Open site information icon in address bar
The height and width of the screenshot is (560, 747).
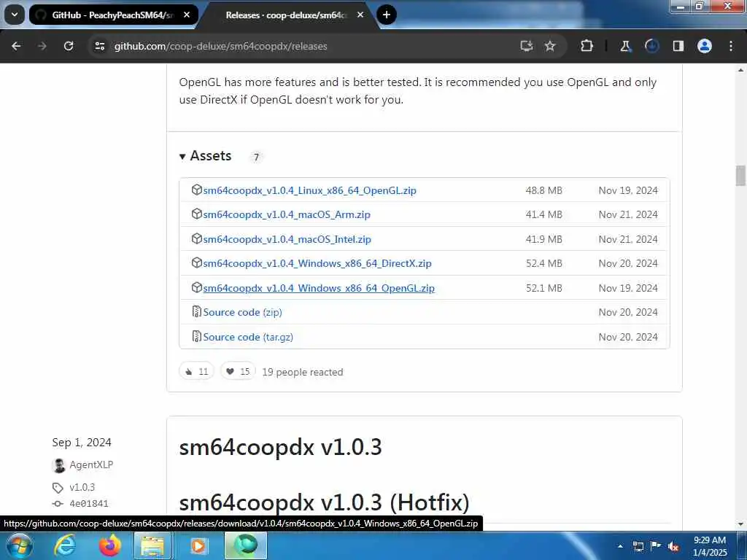coord(99,46)
